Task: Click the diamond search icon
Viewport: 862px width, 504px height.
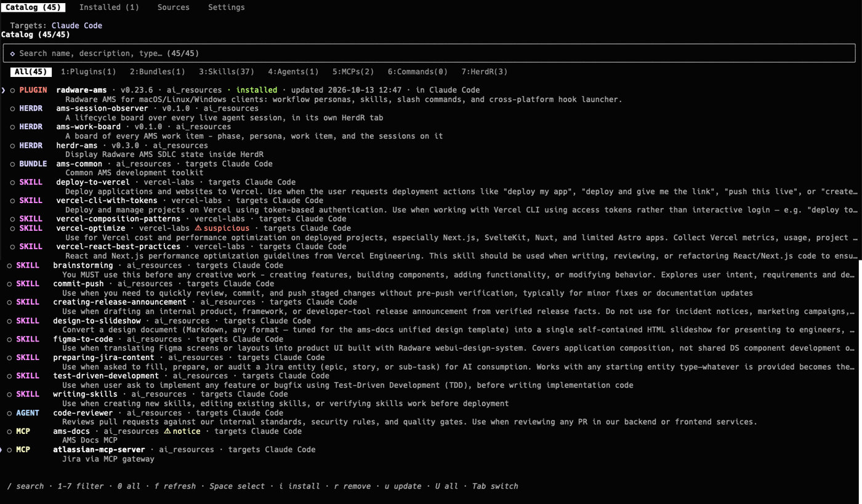Action: click(x=12, y=54)
